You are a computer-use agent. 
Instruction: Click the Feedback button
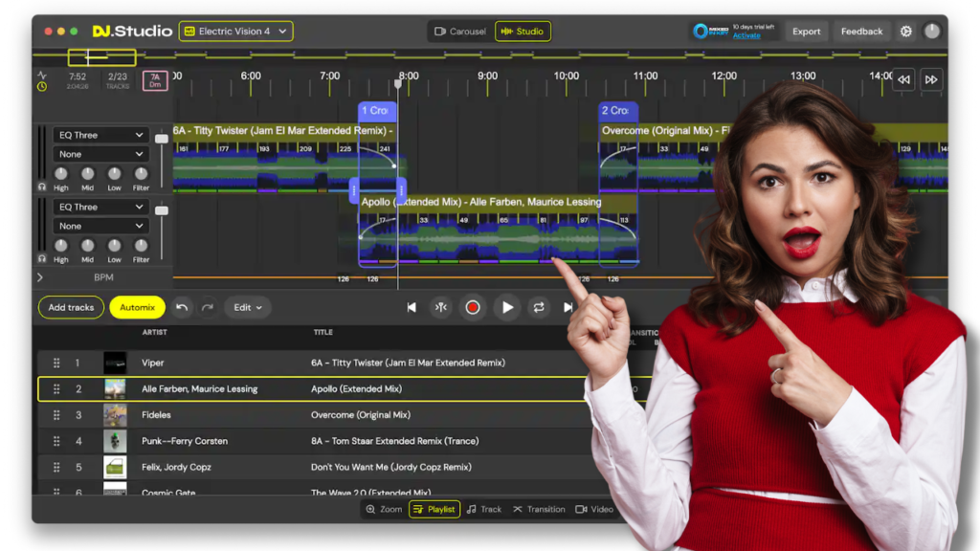point(861,32)
